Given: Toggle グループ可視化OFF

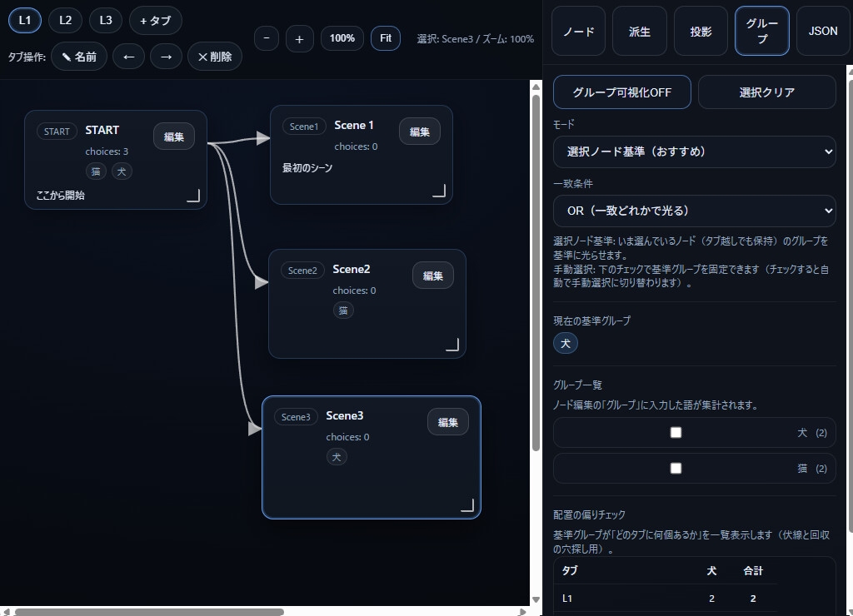Looking at the screenshot, I should coord(621,92).
